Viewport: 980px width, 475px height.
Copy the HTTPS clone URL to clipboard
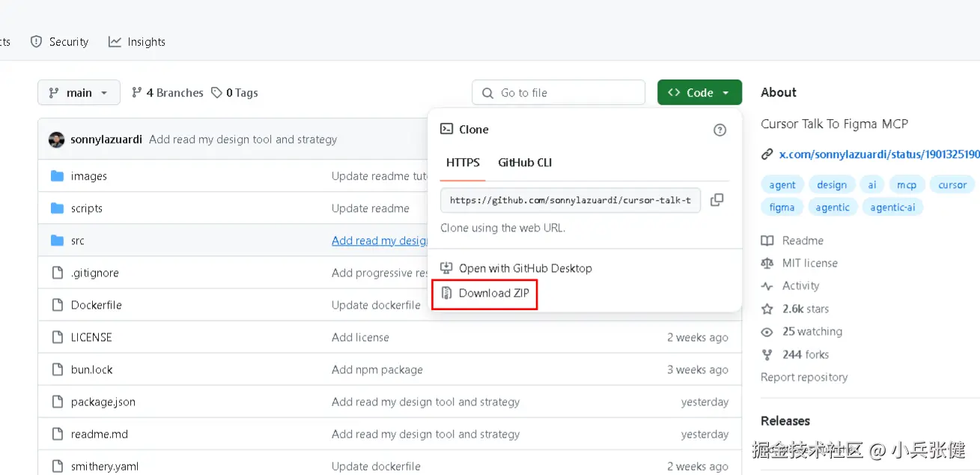click(716, 200)
